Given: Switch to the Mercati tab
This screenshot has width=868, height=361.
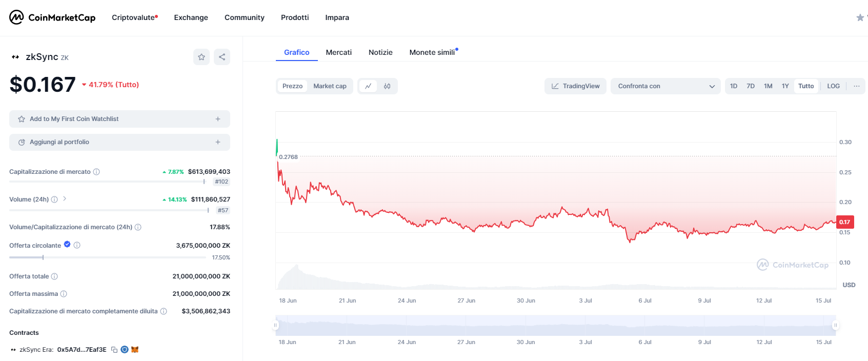Looking at the screenshot, I should [x=339, y=52].
